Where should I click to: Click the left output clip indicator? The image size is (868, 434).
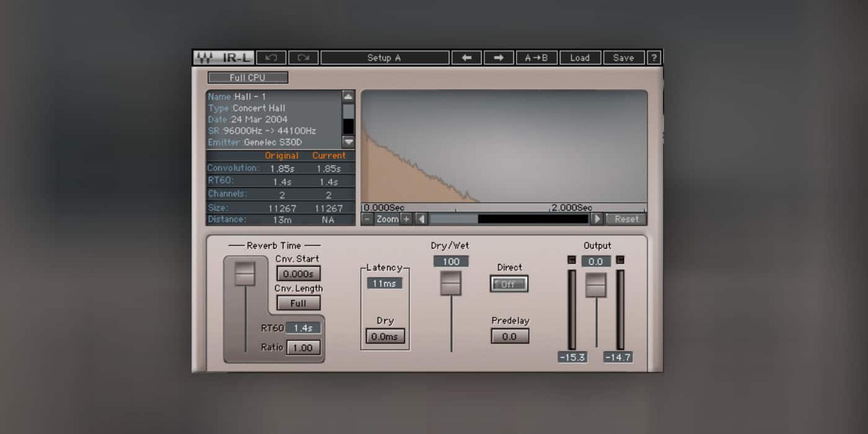(x=572, y=260)
